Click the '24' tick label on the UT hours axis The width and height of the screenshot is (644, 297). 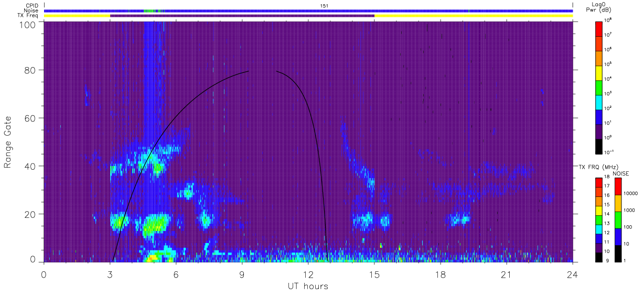click(573, 274)
